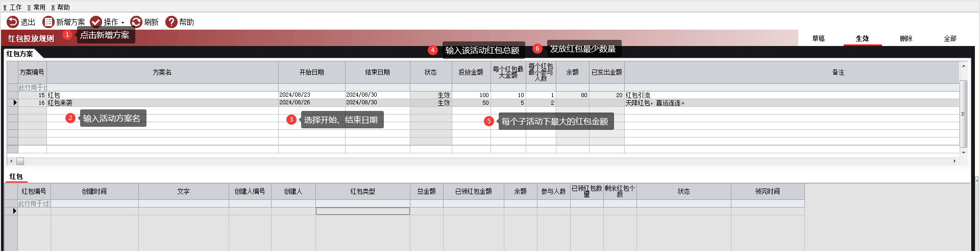Image resolution: width=980 pixels, height=251 pixels.
Task: Click the 已发出金额 column header
Action: (607, 72)
